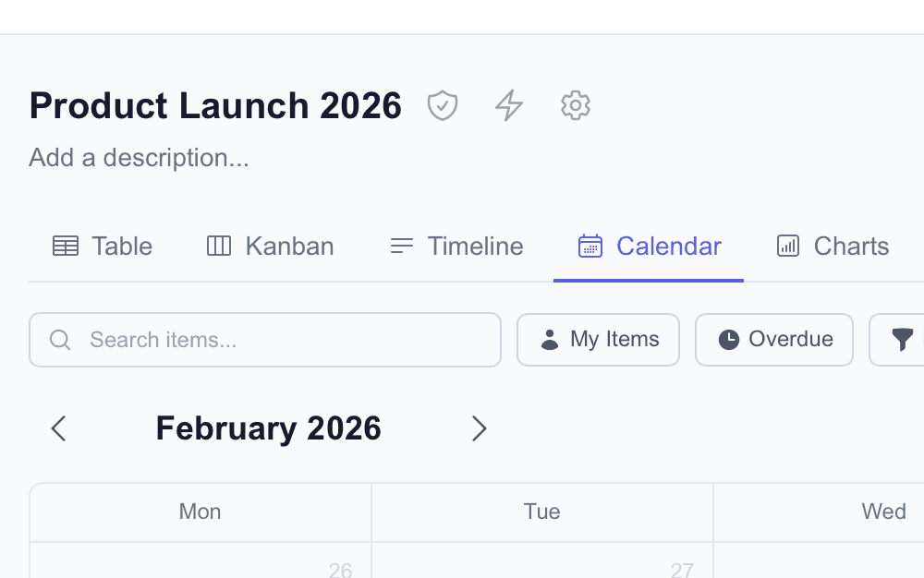924x578 pixels.
Task: Open the lightning bolt automations icon
Action: pyautogui.click(x=509, y=106)
